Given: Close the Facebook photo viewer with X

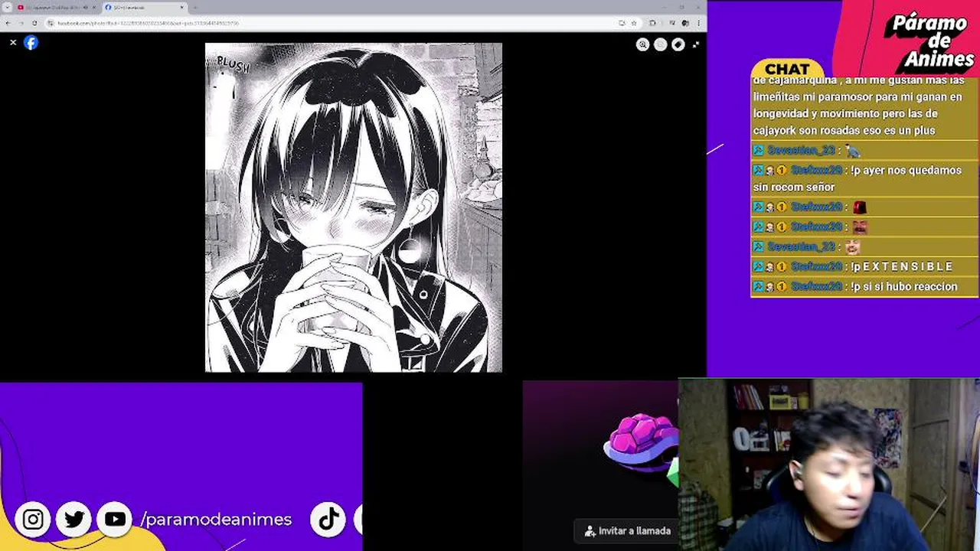Looking at the screenshot, I should click(x=13, y=43).
